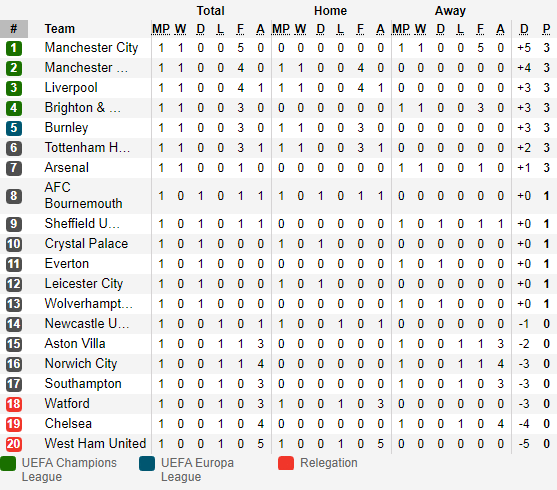Click the # column header
557x490 pixels.
[14, 29]
